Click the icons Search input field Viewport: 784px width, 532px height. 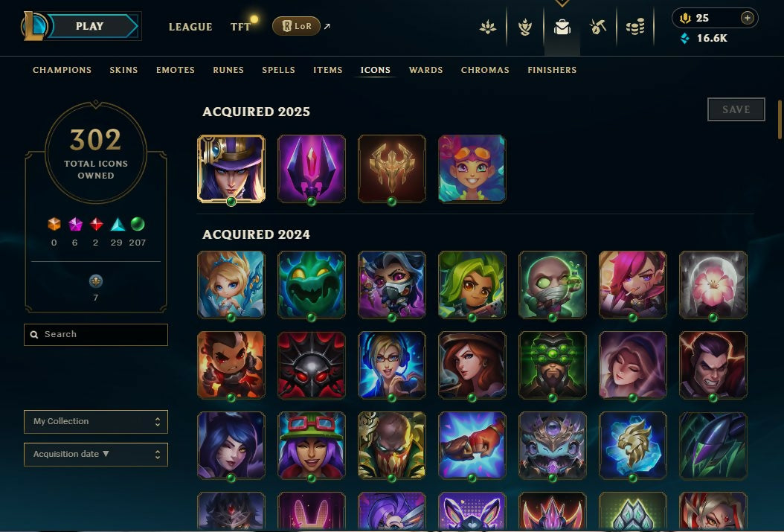(95, 335)
